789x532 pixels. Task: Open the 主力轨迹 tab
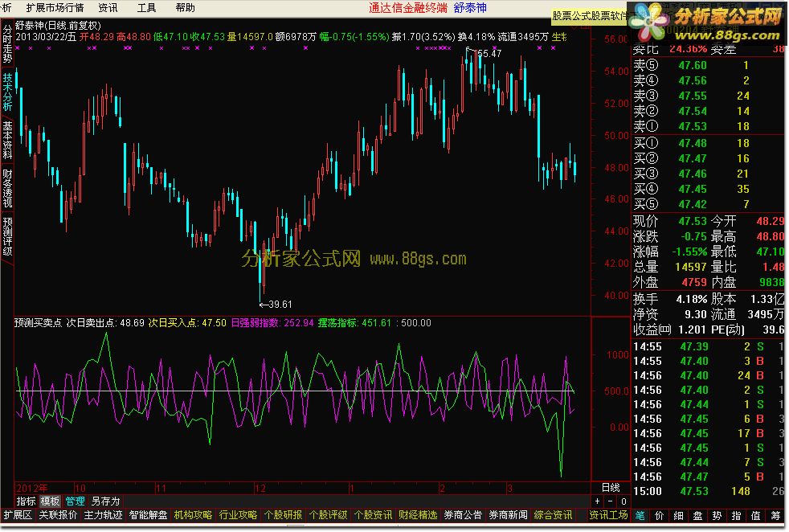click(x=103, y=515)
